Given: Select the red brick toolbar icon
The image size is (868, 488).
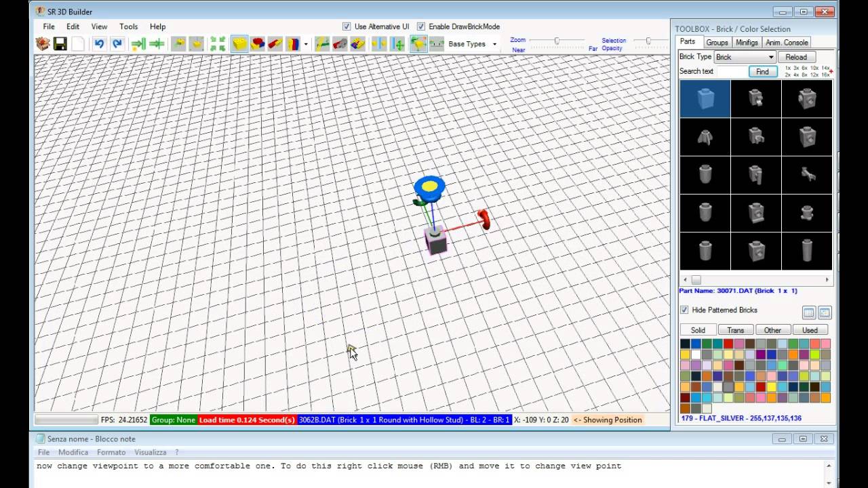Looking at the screenshot, I should pos(258,44).
